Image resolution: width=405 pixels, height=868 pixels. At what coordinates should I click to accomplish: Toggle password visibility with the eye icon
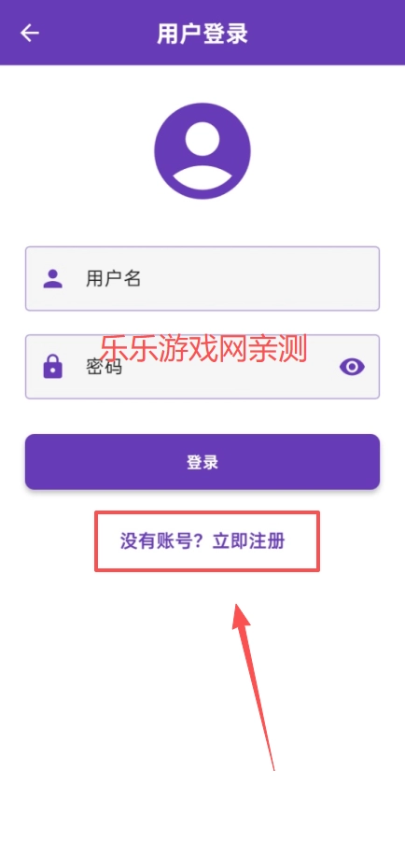[352, 367]
